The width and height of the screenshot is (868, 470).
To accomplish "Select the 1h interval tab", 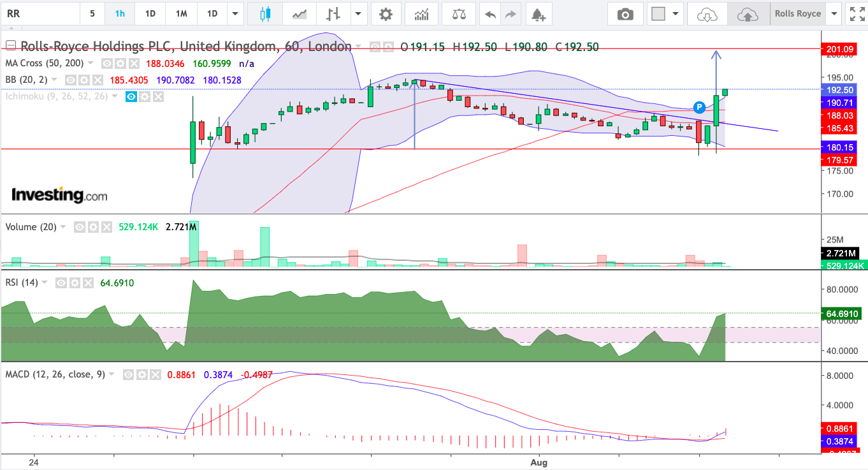I will (120, 13).
